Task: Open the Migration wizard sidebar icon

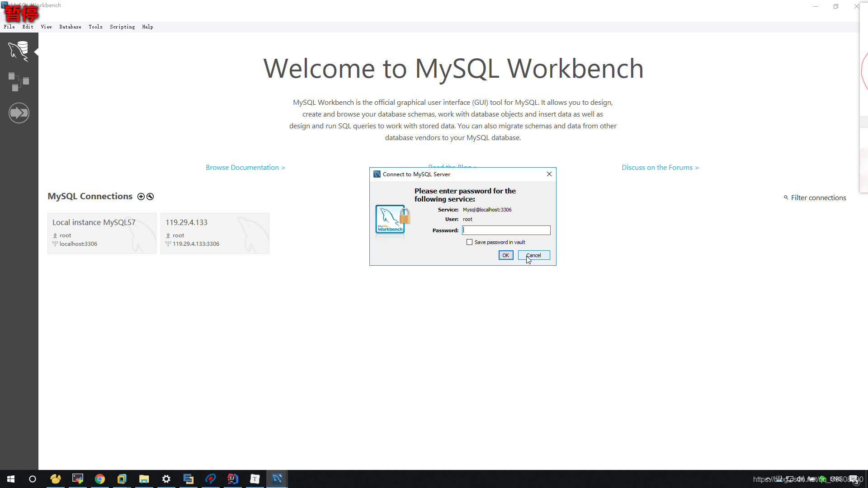Action: pos(19,113)
